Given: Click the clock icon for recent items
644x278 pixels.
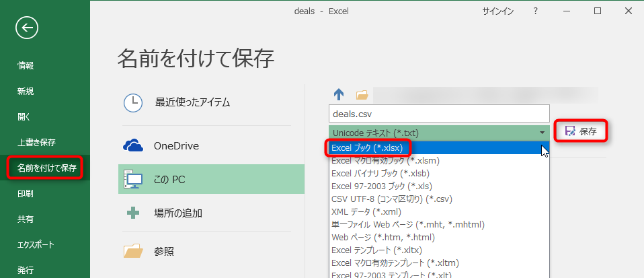Looking at the screenshot, I should pyautogui.click(x=133, y=103).
